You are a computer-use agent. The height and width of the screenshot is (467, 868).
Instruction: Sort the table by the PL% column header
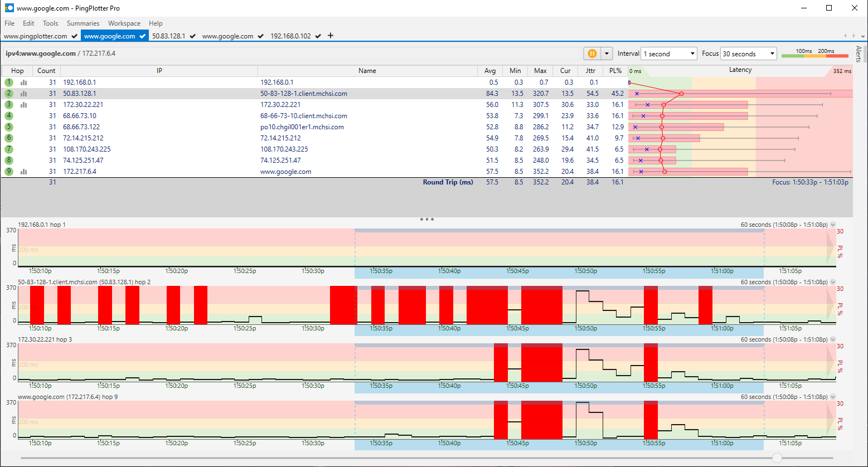coord(615,71)
